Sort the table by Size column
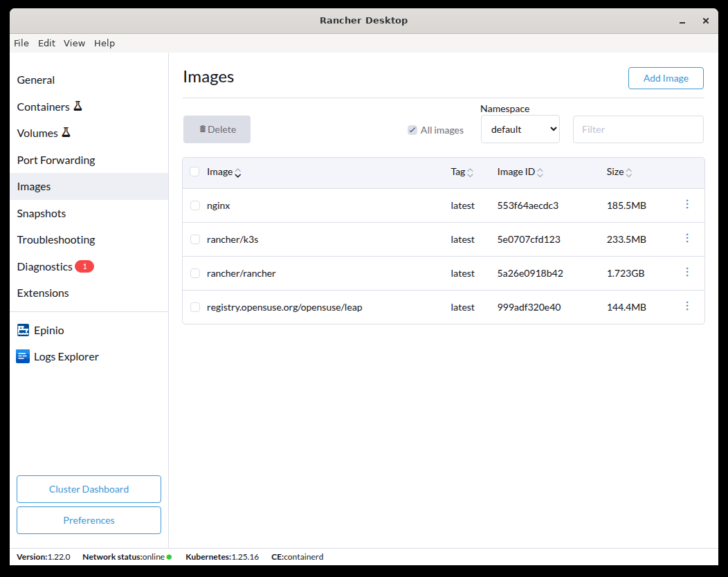Viewport: 728px width, 577px height. pyautogui.click(x=629, y=172)
